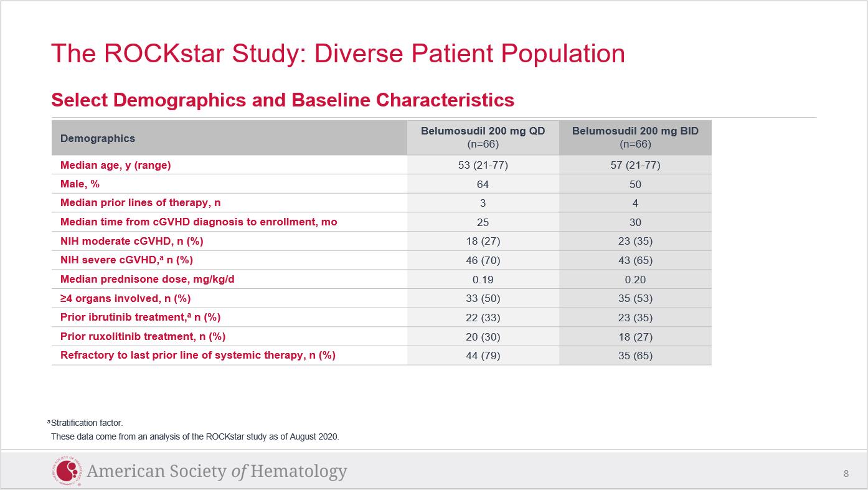
Task: Click the prednisone dose value 0.20
Action: coord(635,280)
